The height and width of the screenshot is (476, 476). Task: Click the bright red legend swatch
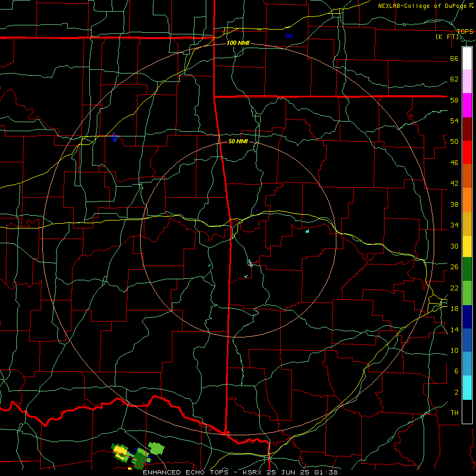467,152
